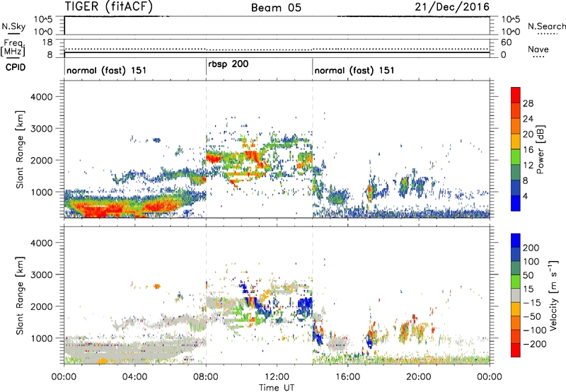Click the 'CPID' row label

click(x=16, y=67)
